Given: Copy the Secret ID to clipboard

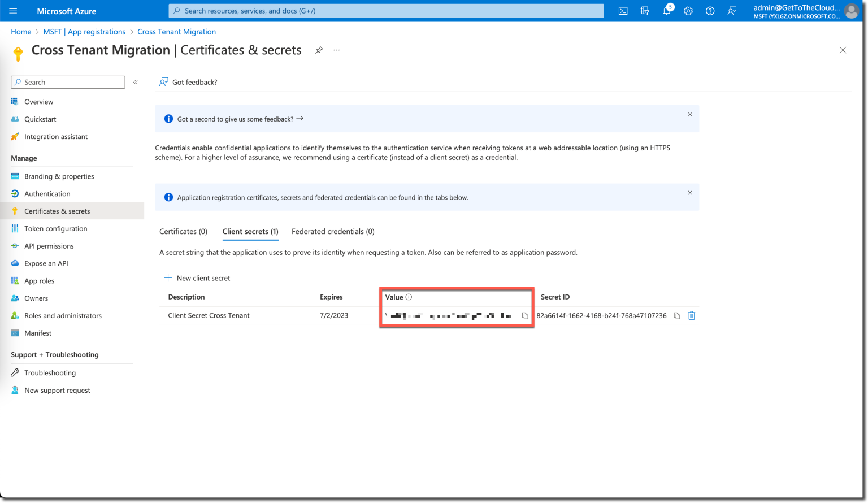Looking at the screenshot, I should tap(677, 315).
